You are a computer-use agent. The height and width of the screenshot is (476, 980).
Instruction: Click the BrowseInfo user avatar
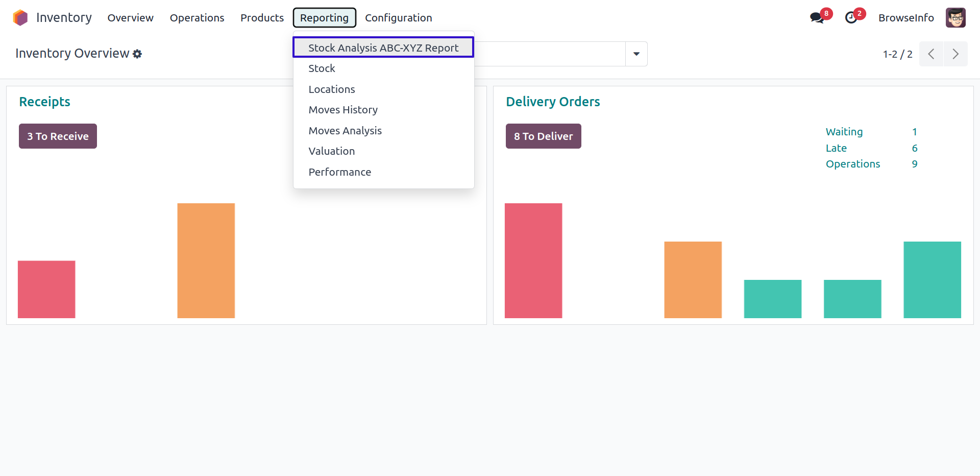[955, 18]
